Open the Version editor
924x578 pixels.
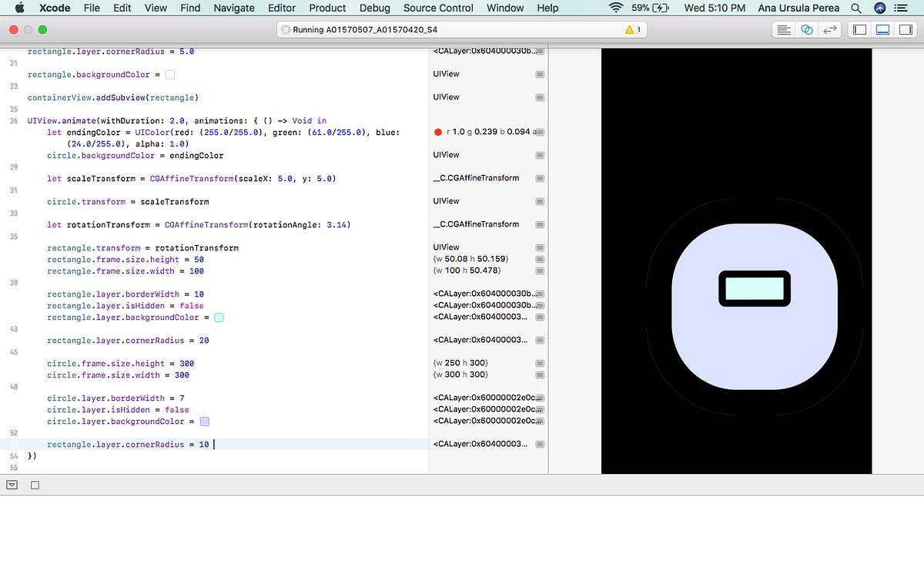[829, 29]
